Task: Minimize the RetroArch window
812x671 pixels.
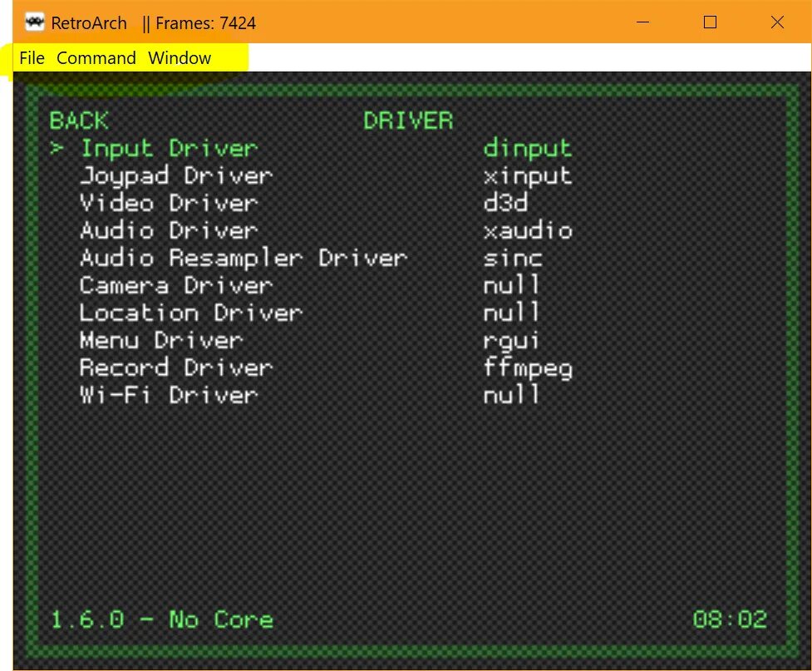Action: click(642, 22)
